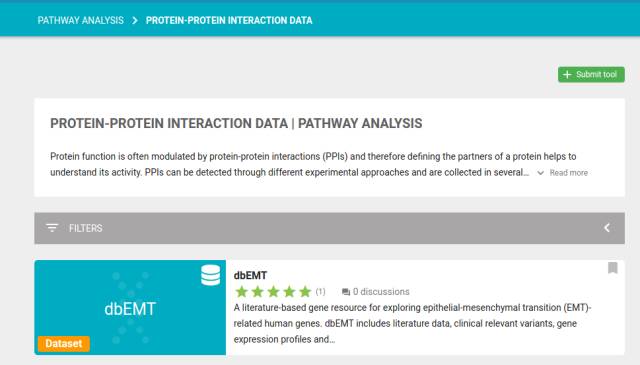The width and height of the screenshot is (640, 365).
Task: Open the FILTERS panel bar
Action: pyautogui.click(x=329, y=228)
